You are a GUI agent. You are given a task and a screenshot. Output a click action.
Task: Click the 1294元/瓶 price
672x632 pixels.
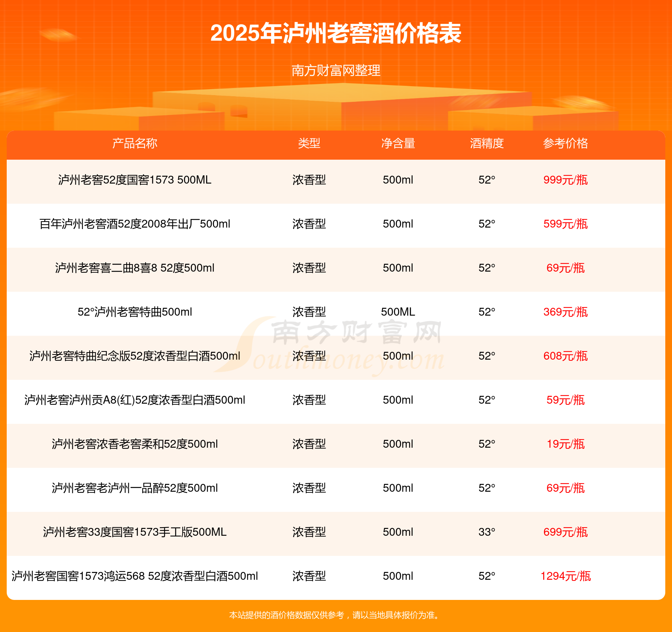coord(566,576)
